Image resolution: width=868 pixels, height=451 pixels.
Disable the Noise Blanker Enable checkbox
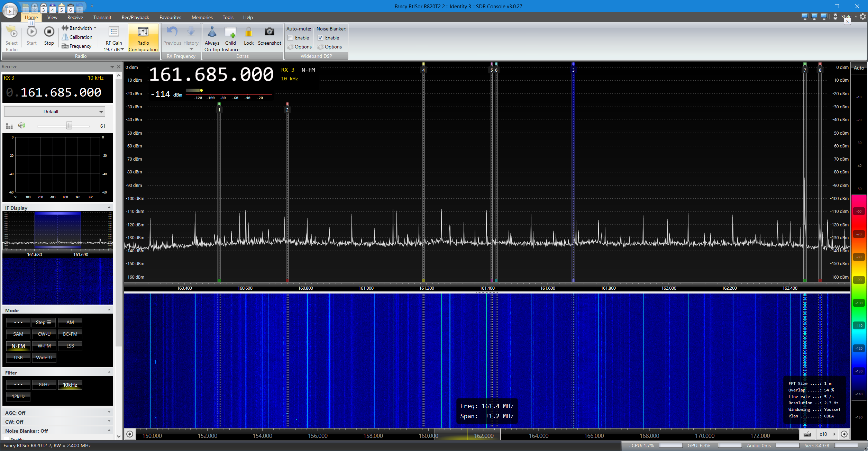coord(320,38)
